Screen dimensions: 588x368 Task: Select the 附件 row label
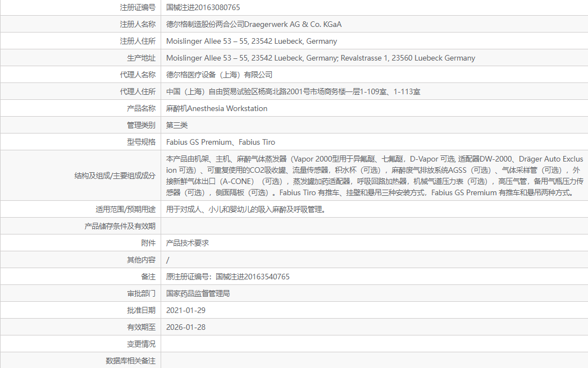[148, 243]
